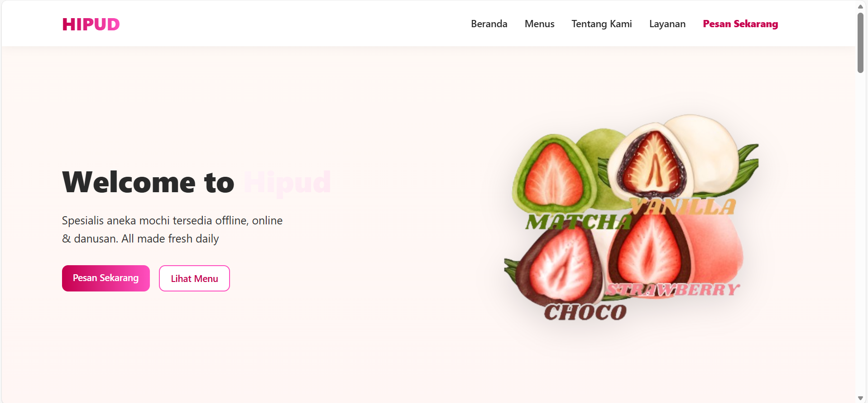The width and height of the screenshot is (868, 403).
Task: Click the CHOCO label on image
Action: (x=585, y=312)
